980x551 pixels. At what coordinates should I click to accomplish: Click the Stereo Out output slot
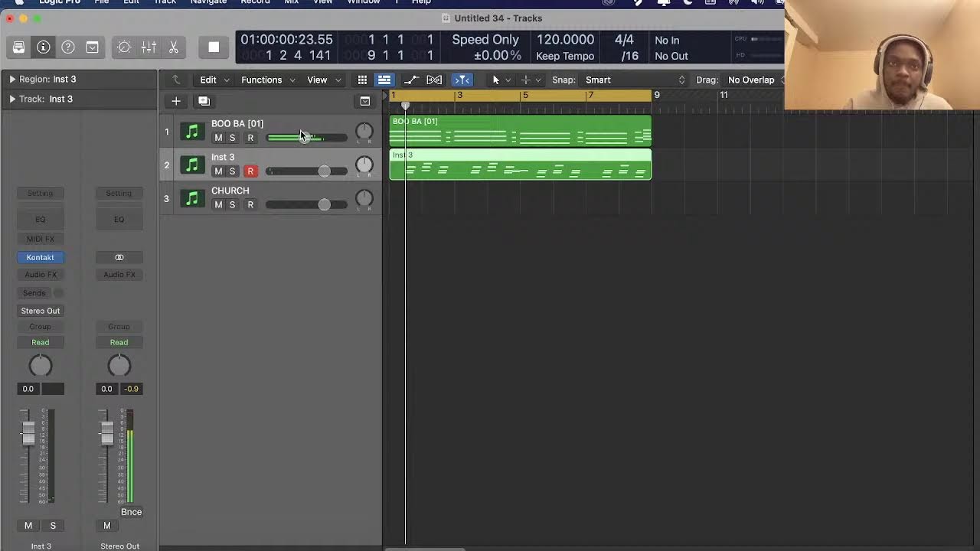pos(41,311)
